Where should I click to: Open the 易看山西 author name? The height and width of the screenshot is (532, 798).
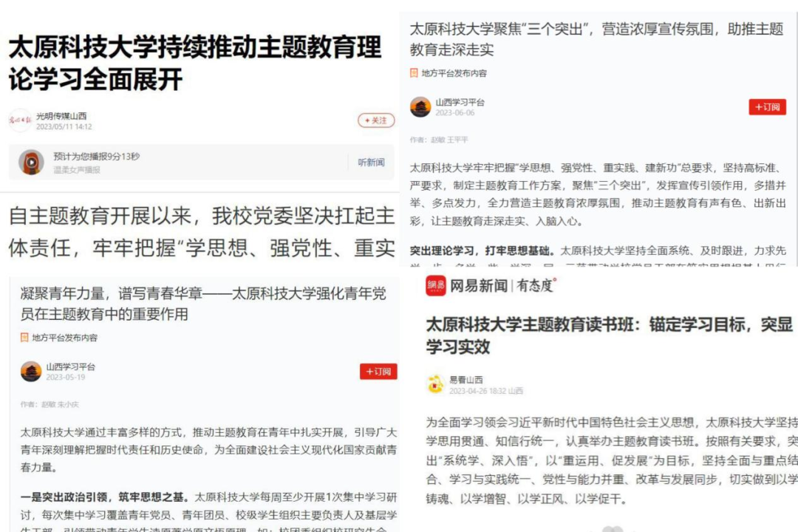click(465, 380)
